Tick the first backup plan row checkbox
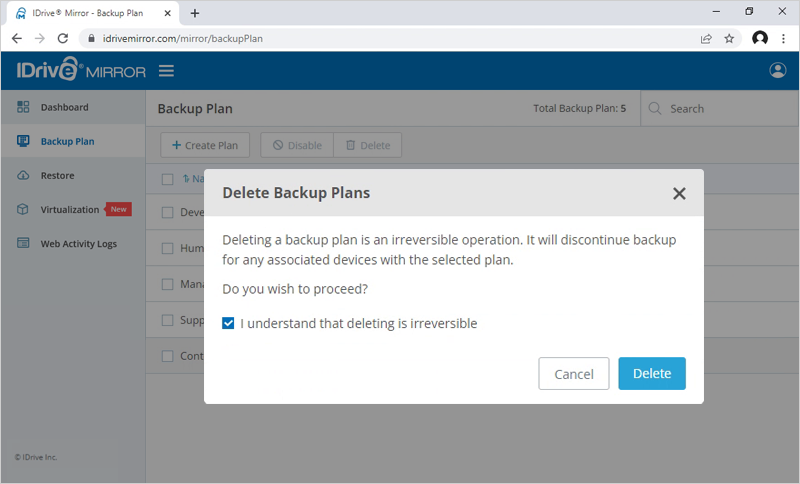The width and height of the screenshot is (800, 484). point(168,212)
